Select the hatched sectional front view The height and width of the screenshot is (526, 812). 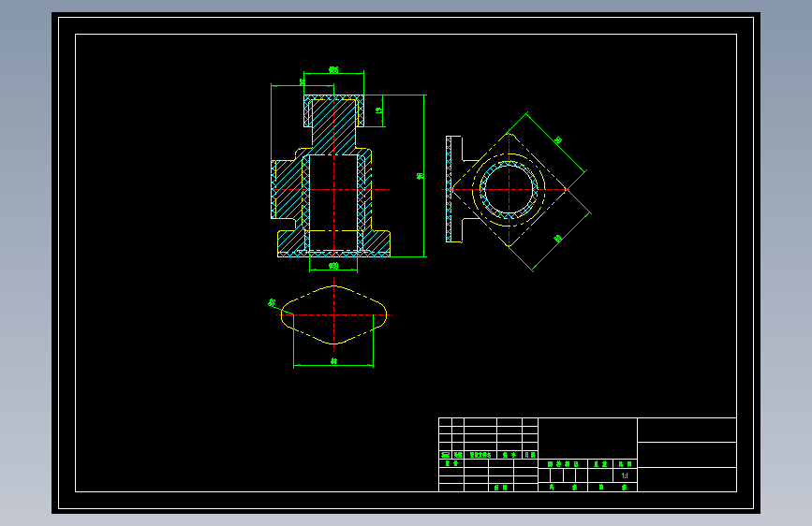[x=331, y=176]
